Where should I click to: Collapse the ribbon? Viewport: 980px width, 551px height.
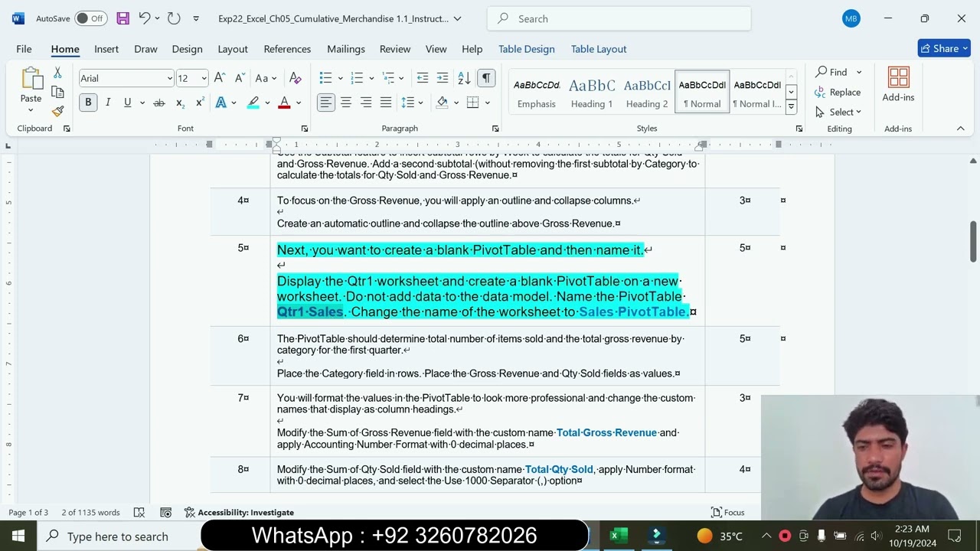tap(961, 129)
